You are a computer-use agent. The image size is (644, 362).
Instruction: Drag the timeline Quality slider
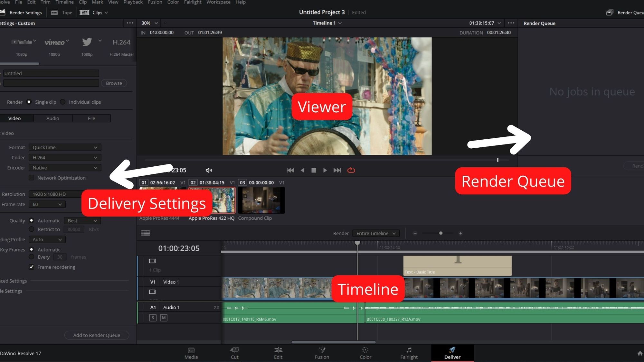point(440,233)
